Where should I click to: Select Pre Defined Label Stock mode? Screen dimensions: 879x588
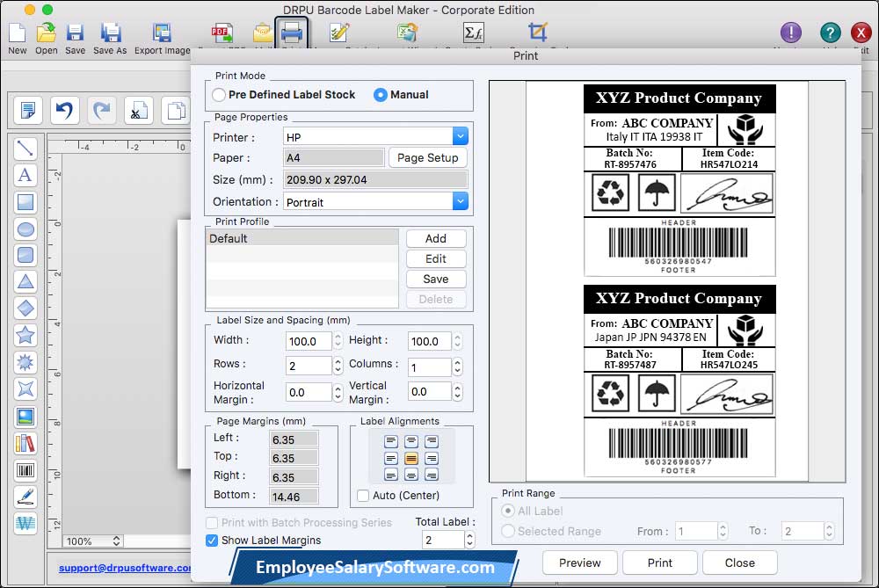(219, 95)
